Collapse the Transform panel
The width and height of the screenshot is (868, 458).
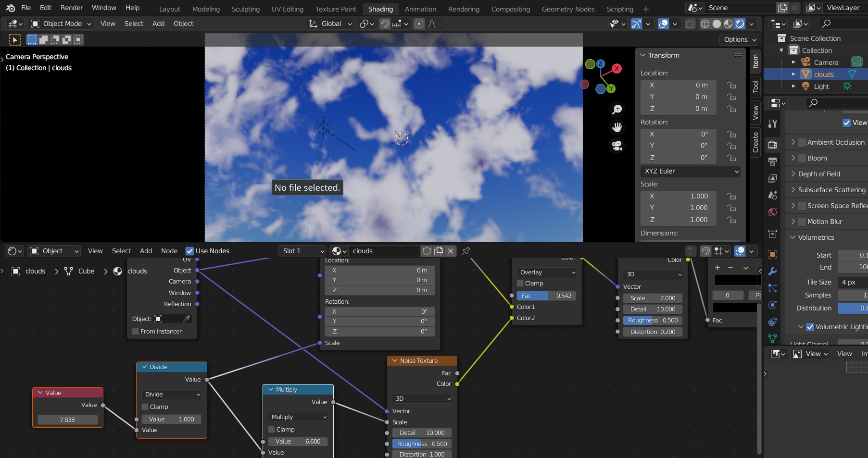pos(642,55)
